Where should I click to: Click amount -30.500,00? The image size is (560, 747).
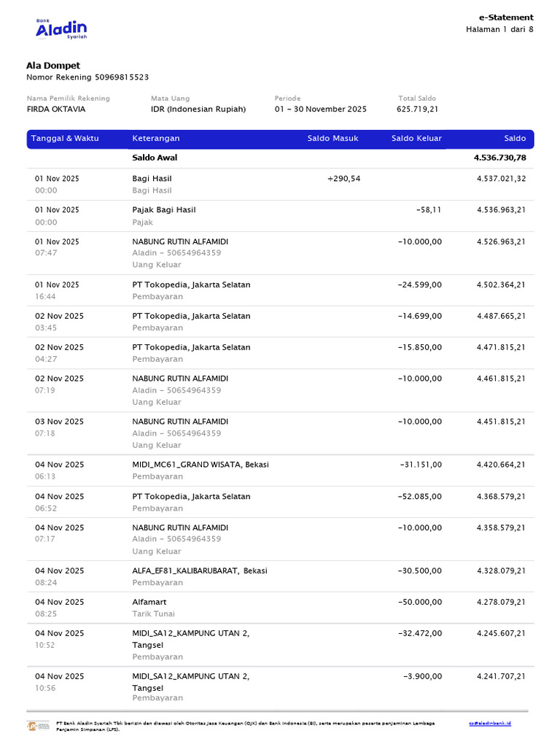[x=419, y=571]
